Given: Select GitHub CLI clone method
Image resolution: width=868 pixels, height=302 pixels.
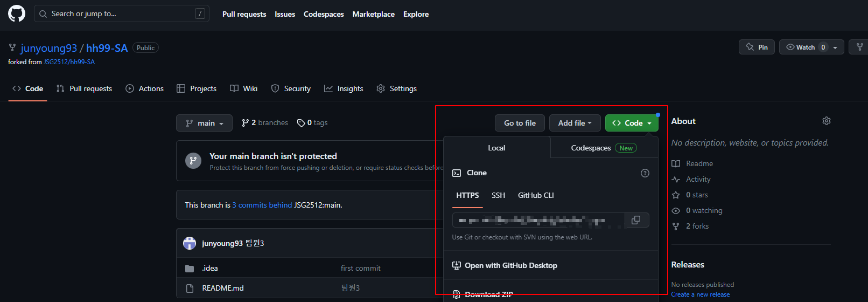Looking at the screenshot, I should pos(536,195).
